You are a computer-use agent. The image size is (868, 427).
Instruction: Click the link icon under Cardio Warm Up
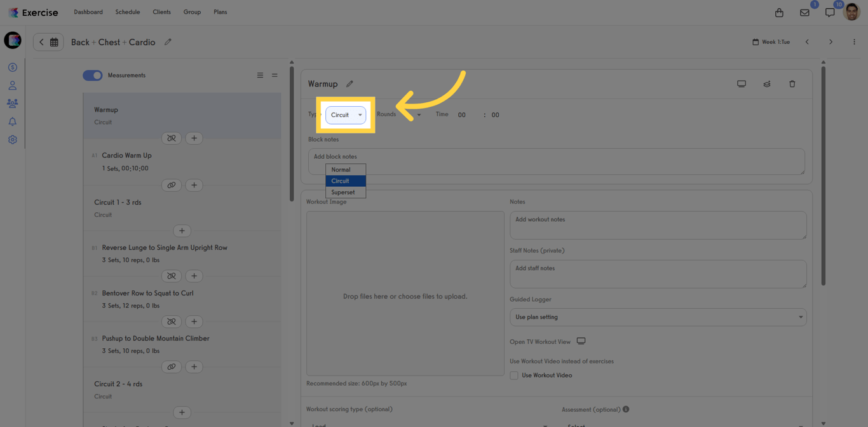coord(172,185)
